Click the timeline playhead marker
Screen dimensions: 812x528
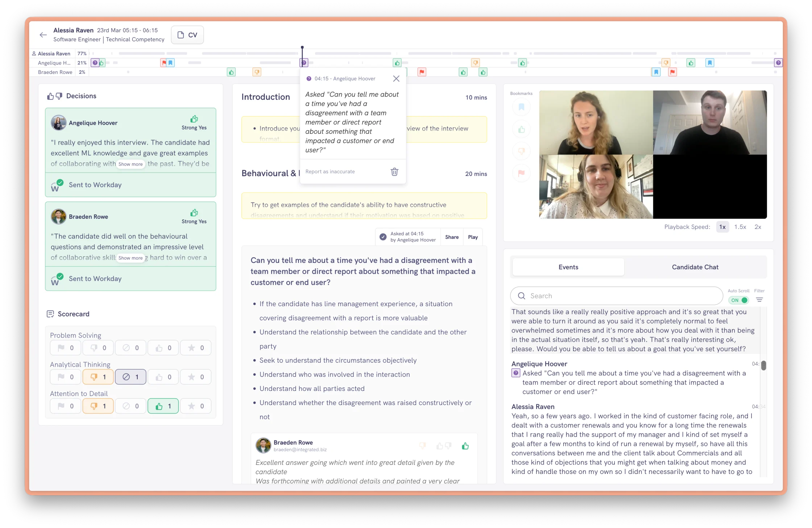coord(302,48)
